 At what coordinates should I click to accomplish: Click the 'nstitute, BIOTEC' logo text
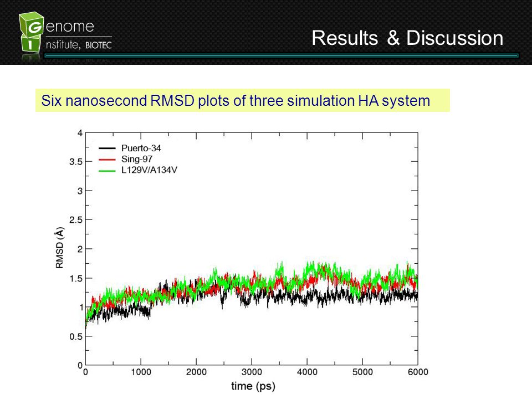(79, 45)
